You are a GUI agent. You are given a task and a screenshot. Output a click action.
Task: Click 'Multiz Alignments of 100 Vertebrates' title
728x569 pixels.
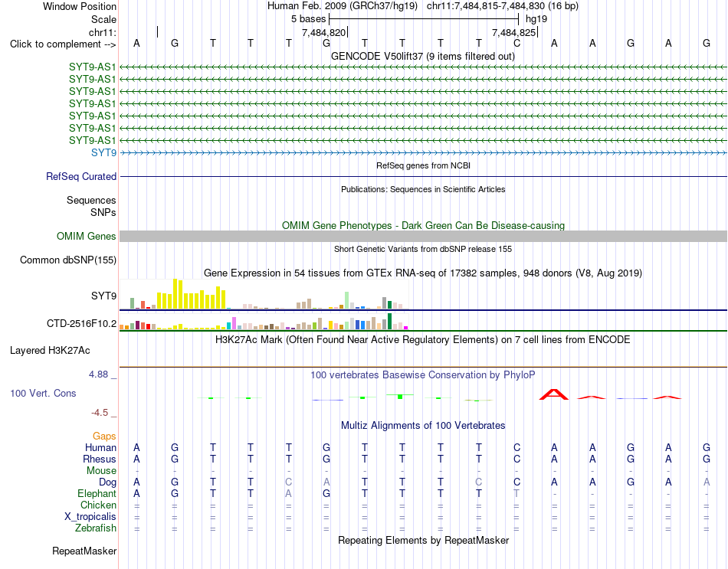(423, 426)
